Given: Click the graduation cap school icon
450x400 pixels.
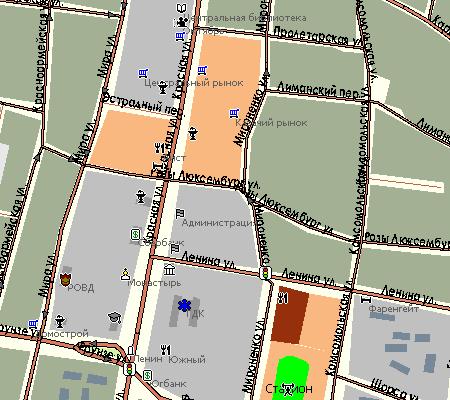Looking at the screenshot, I should pyautogui.click(x=114, y=317).
